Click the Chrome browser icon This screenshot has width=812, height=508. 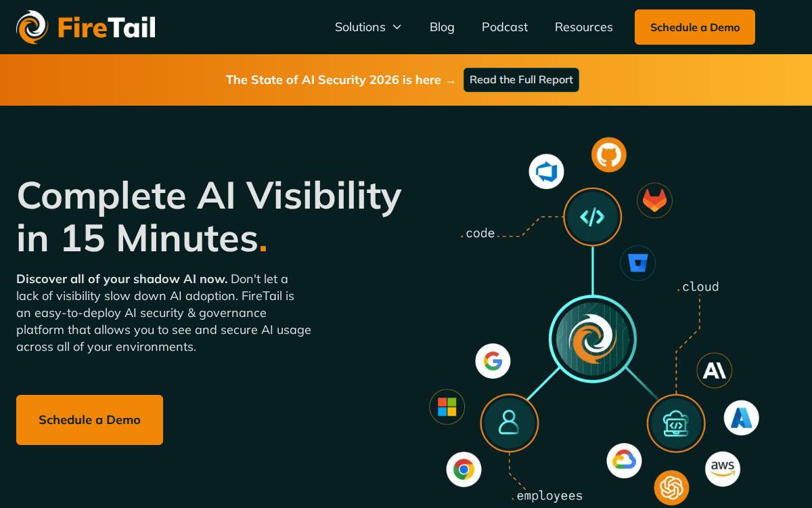click(x=464, y=469)
